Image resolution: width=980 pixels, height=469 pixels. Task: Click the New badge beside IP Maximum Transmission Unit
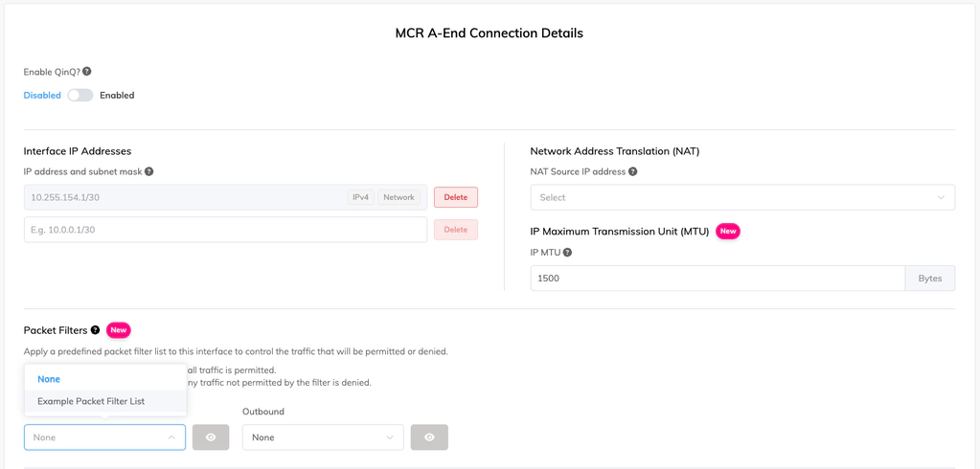(727, 231)
